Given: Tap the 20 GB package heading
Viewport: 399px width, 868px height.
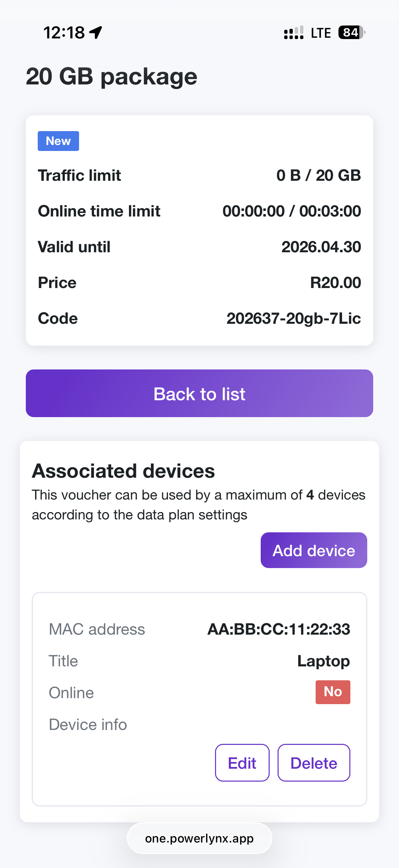Looking at the screenshot, I should click(x=111, y=76).
